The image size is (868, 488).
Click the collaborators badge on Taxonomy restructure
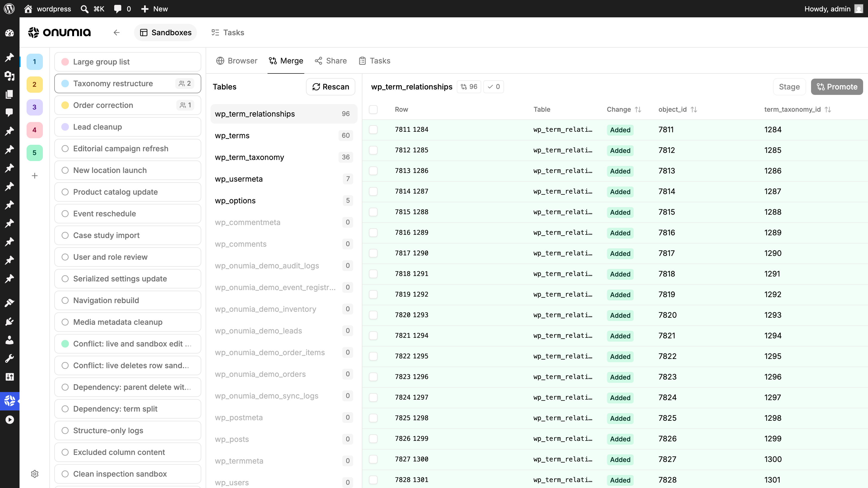pyautogui.click(x=185, y=84)
